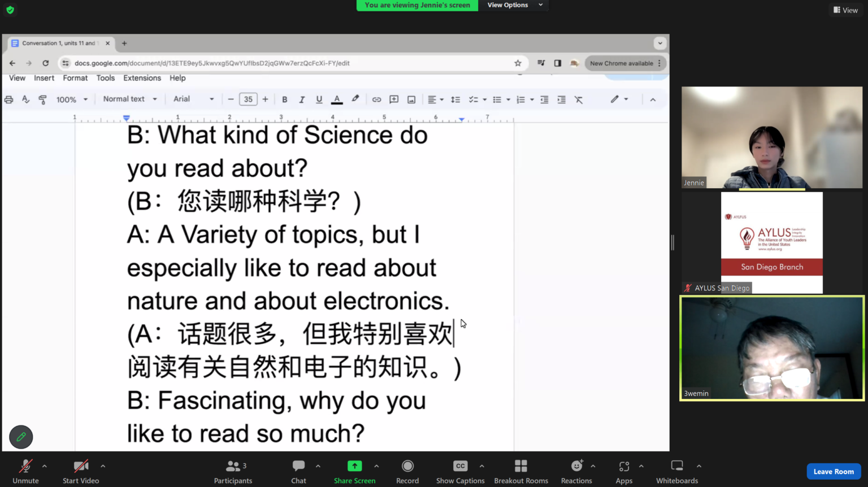This screenshot has height=487, width=868.
Task: Click the spell check icon
Action: pos(25,99)
